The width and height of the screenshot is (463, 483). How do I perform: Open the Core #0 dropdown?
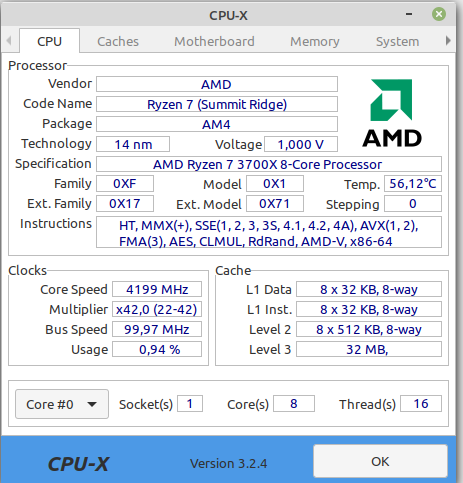(62, 404)
